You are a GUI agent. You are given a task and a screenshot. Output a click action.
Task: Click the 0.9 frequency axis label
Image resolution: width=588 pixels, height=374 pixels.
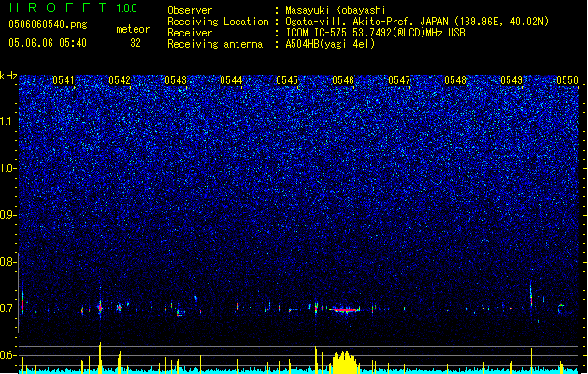(7, 215)
